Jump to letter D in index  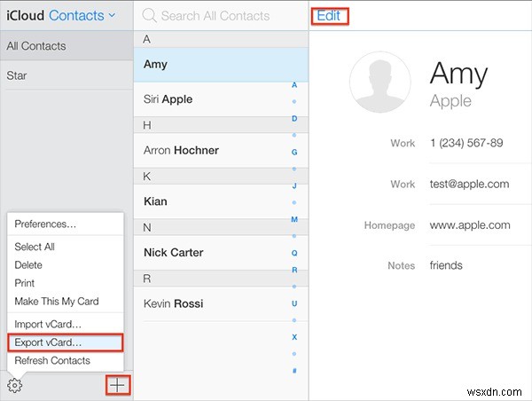(x=294, y=119)
